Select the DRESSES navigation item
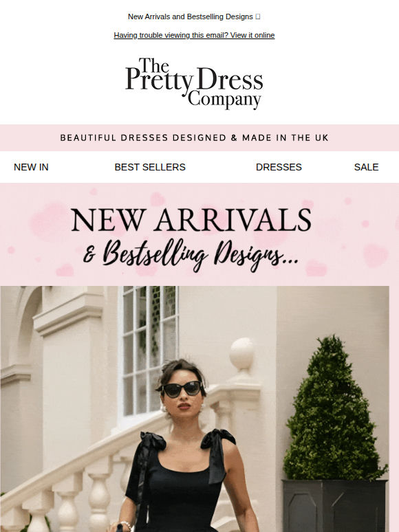The image size is (399, 532). click(x=279, y=167)
